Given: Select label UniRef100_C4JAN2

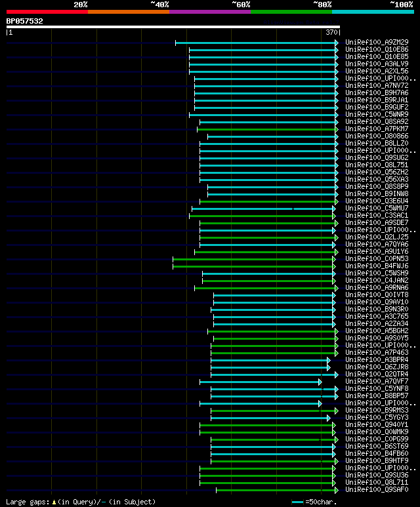Looking at the screenshot, I should [377, 280].
